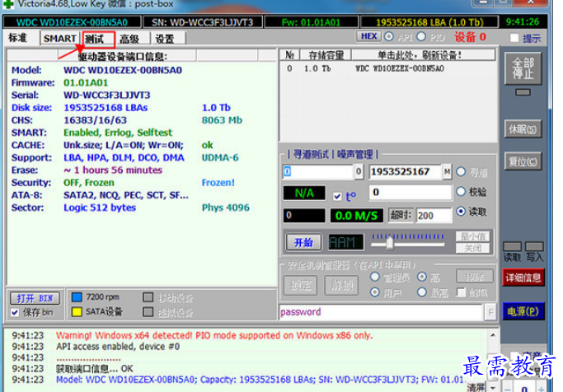Click the M button next to end LBA
This screenshot has width=563, height=392.
(447, 171)
